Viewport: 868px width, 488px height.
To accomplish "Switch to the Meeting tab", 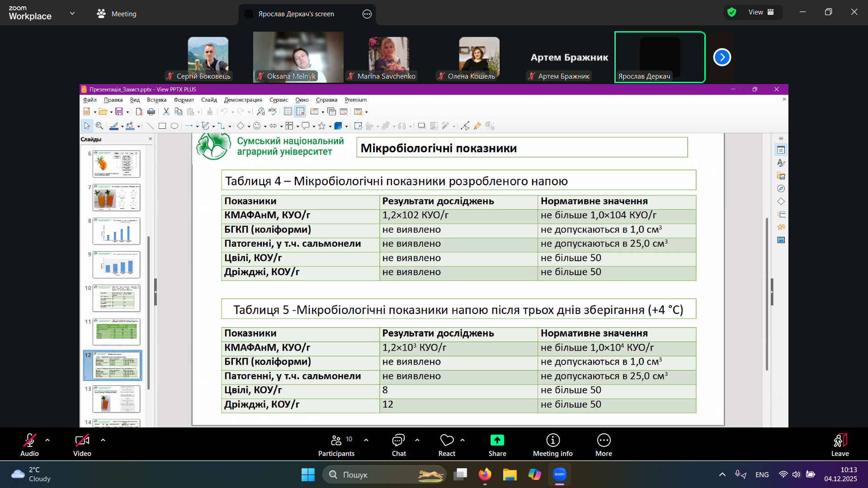I will 117,14.
